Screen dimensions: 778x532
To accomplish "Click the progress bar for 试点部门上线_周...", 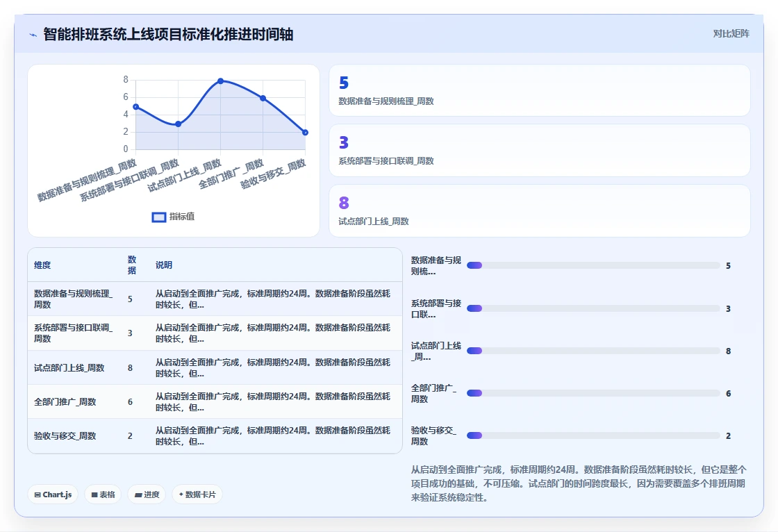I will click(593, 351).
